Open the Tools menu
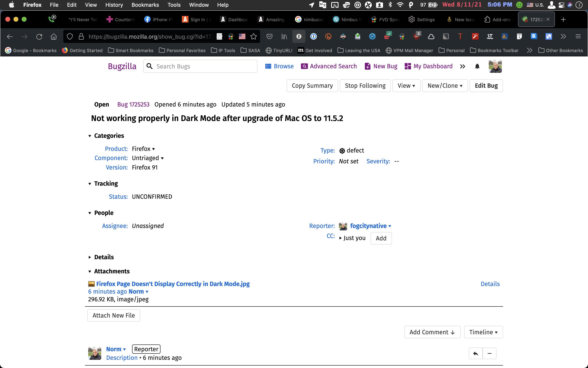 coord(174,5)
